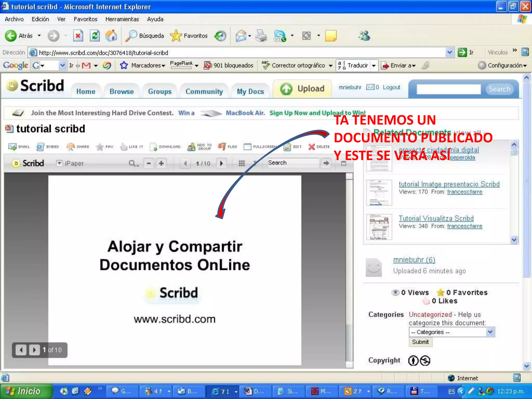Open the Herramientas menu
The width and height of the screenshot is (532, 399).
click(122, 19)
